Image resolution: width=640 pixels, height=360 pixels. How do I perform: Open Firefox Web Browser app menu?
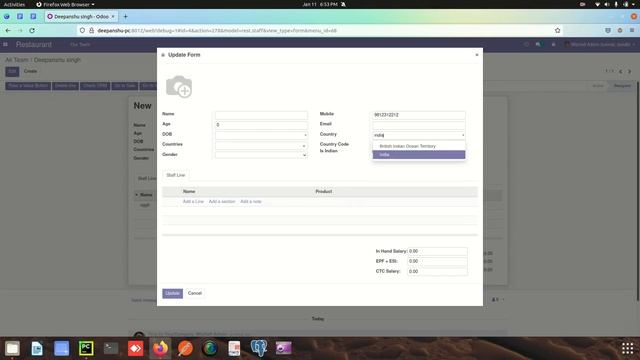pos(65,4)
